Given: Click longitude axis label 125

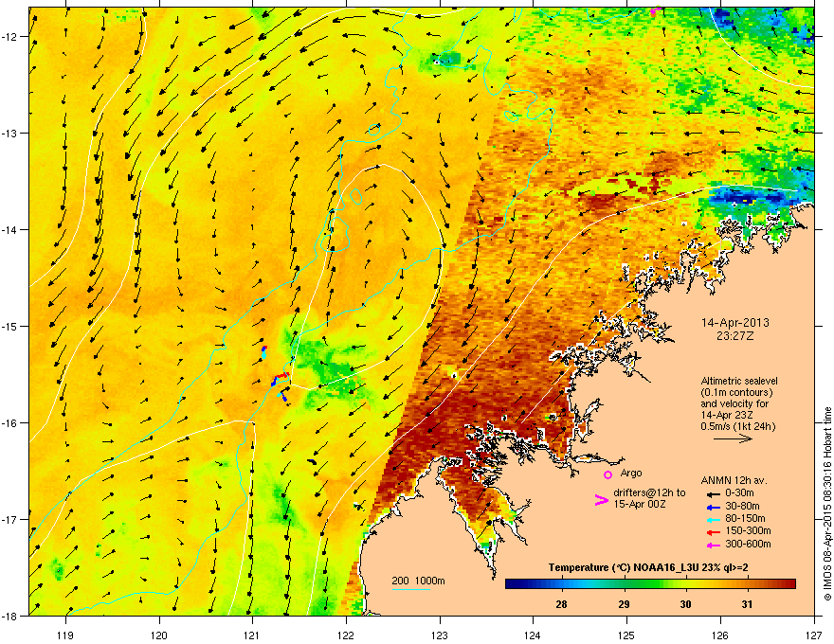Looking at the screenshot, I should 626,635.
